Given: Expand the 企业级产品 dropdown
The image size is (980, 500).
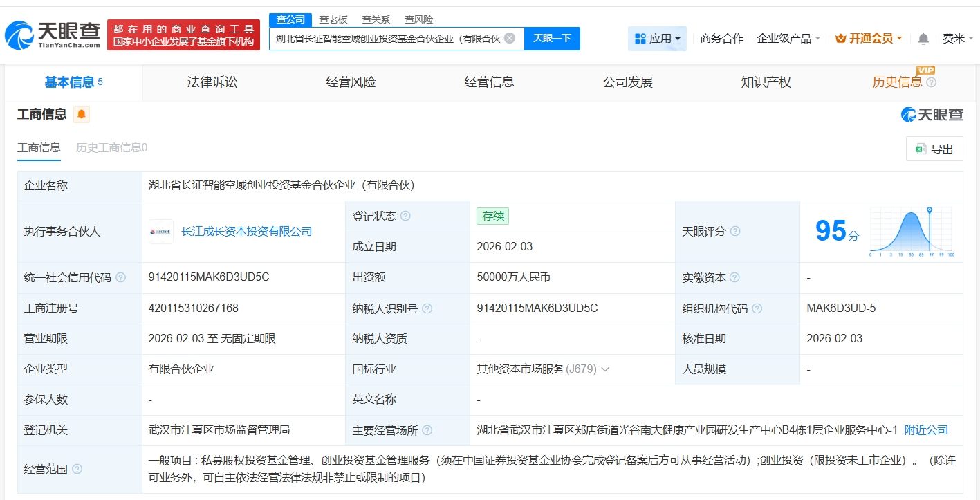Looking at the screenshot, I should pos(788,39).
